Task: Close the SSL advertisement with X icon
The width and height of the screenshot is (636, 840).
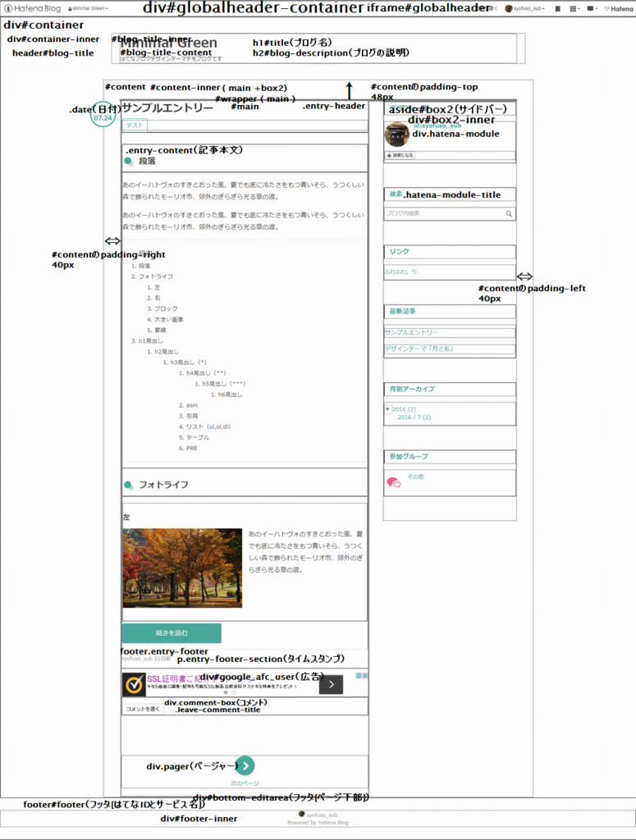Action: 365,676
